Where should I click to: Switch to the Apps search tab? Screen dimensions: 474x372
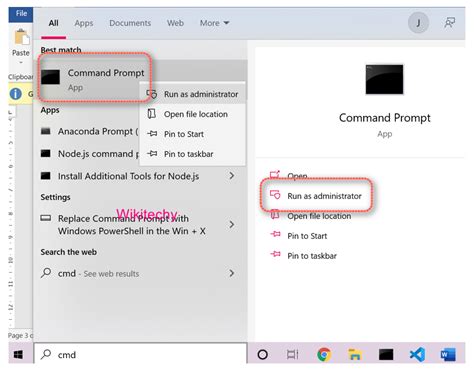[84, 23]
